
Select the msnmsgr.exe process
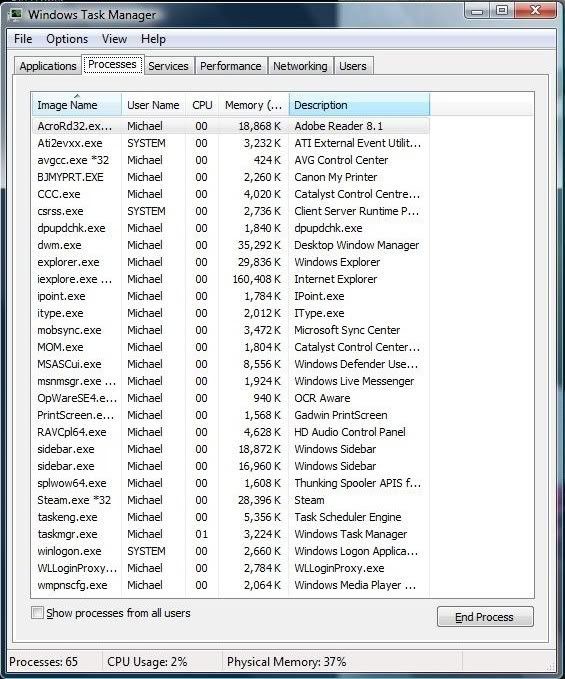(231, 381)
